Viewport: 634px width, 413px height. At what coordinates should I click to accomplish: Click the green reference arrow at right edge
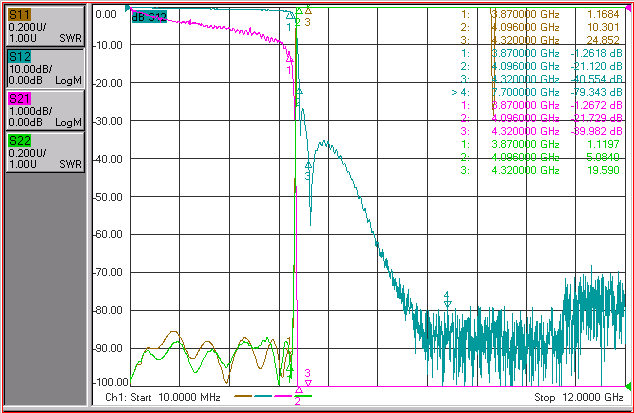pyautogui.click(x=628, y=385)
